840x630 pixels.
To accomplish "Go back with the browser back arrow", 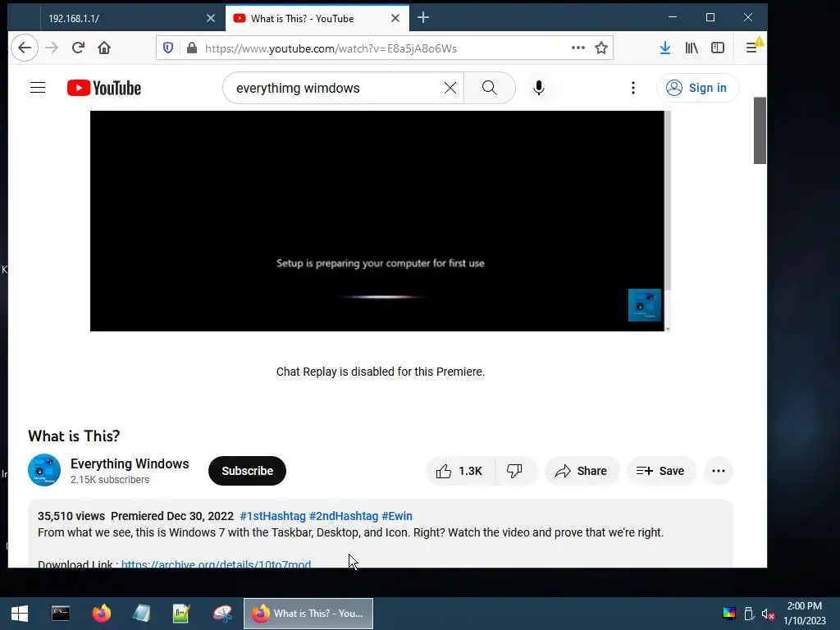I will coord(25,48).
